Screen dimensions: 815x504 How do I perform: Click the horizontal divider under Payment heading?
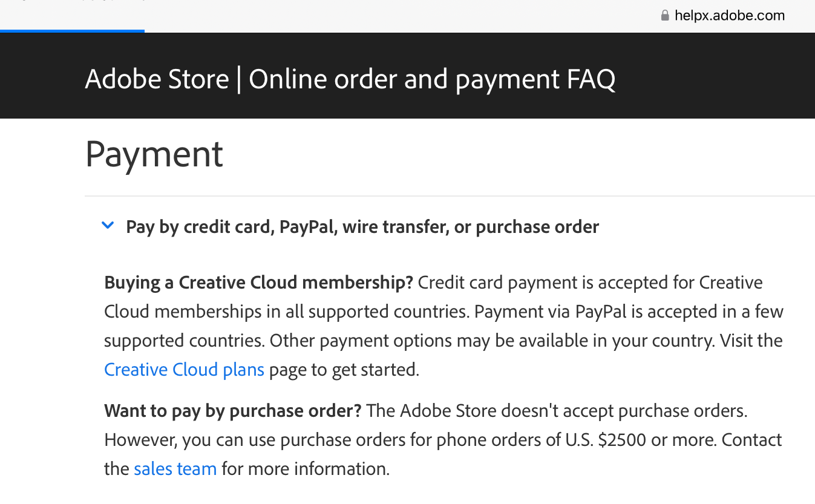pyautogui.click(x=450, y=195)
